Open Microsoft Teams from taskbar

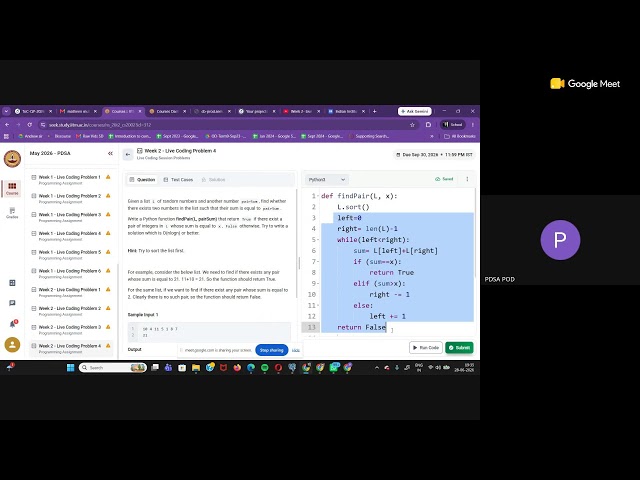pyautogui.click(x=168, y=368)
